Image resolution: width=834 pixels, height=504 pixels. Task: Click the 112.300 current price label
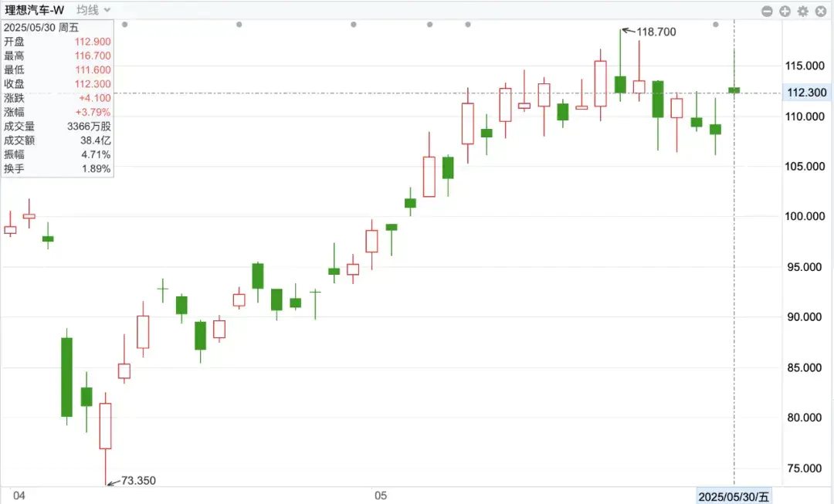click(807, 93)
